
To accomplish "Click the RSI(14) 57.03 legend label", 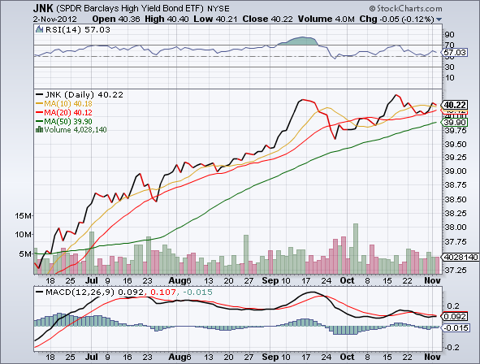I will pos(78,30).
